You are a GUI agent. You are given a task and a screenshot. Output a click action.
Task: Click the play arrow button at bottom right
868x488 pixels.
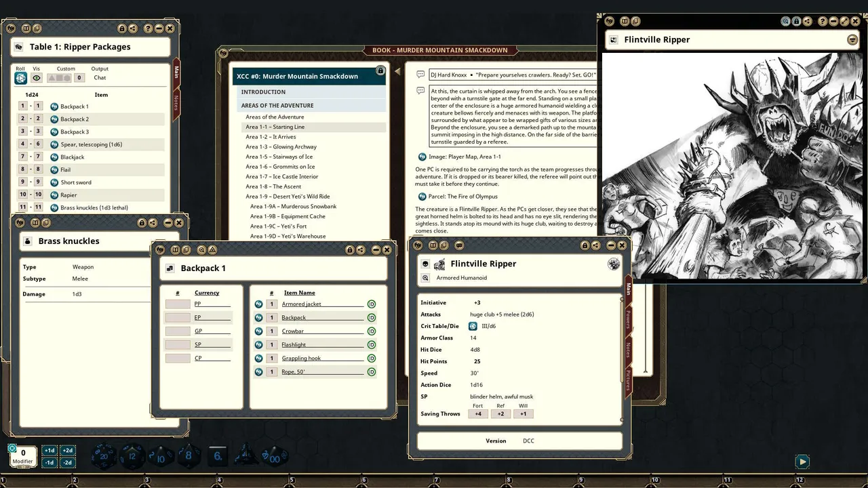802,462
